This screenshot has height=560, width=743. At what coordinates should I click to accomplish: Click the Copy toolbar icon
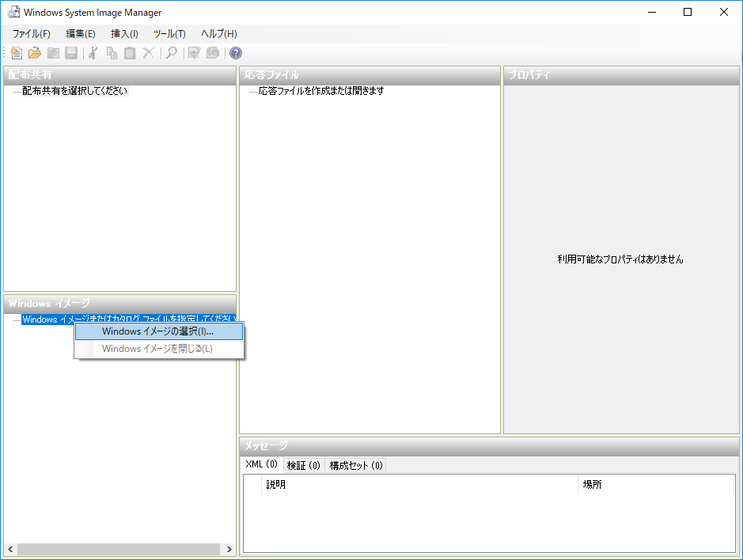click(x=112, y=53)
